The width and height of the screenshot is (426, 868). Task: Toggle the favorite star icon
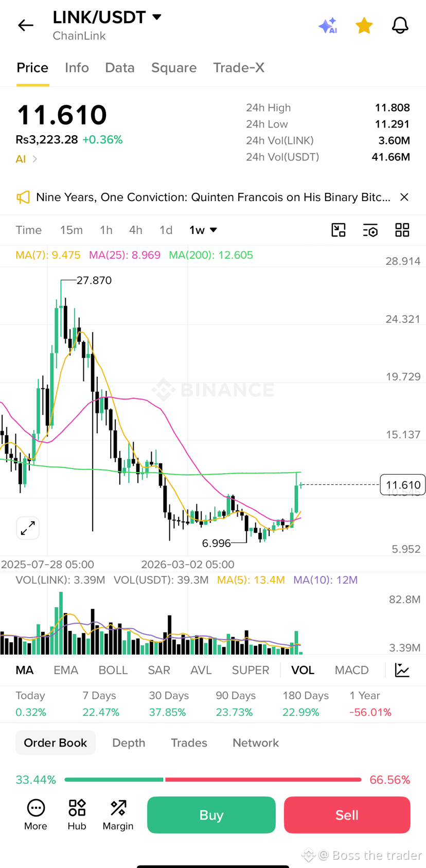click(x=364, y=25)
